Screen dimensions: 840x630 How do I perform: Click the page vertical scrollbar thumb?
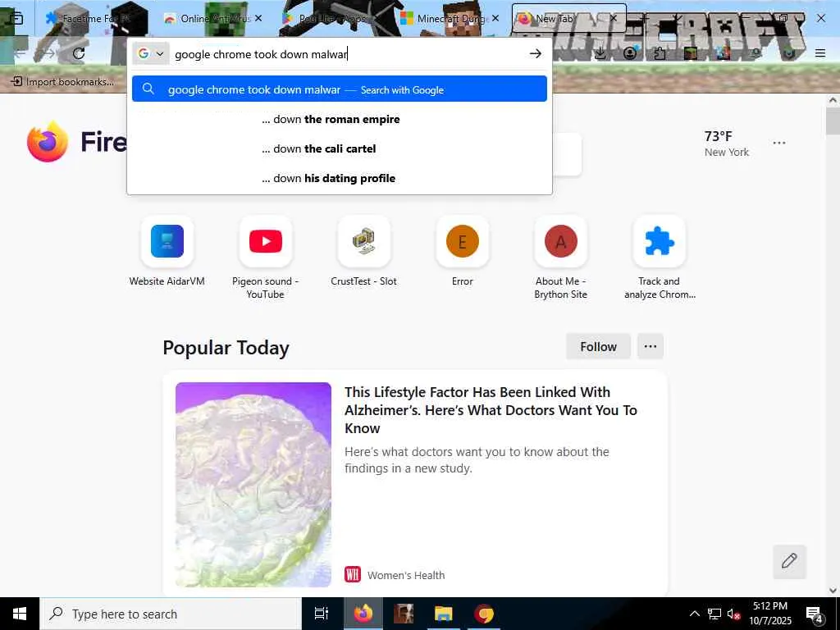coord(833,121)
